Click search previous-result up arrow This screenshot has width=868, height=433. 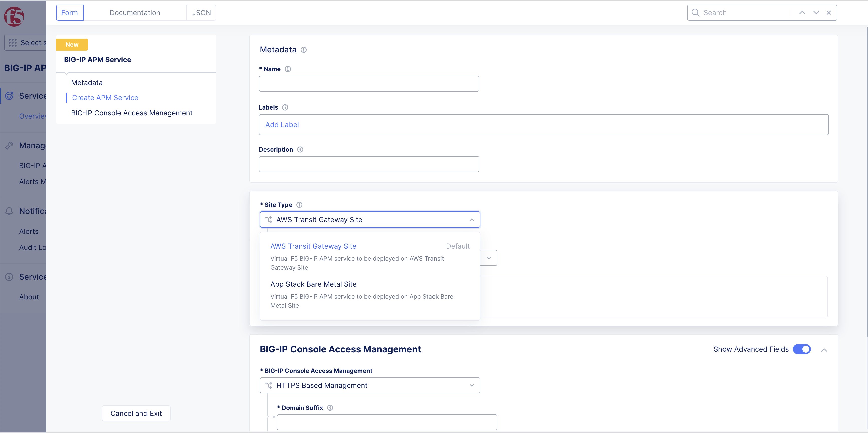pos(802,13)
